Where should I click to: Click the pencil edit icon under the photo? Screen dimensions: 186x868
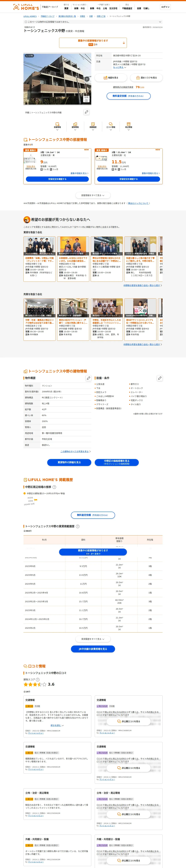[x=87, y=112]
